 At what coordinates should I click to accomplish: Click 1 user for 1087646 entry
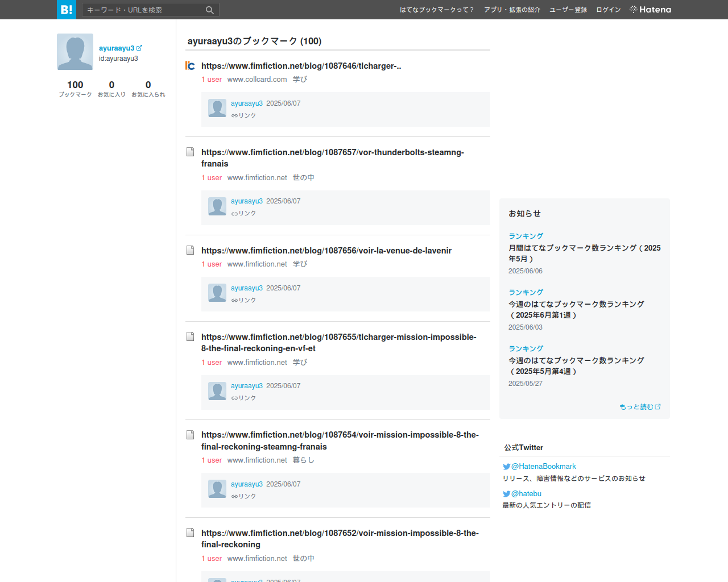212,80
